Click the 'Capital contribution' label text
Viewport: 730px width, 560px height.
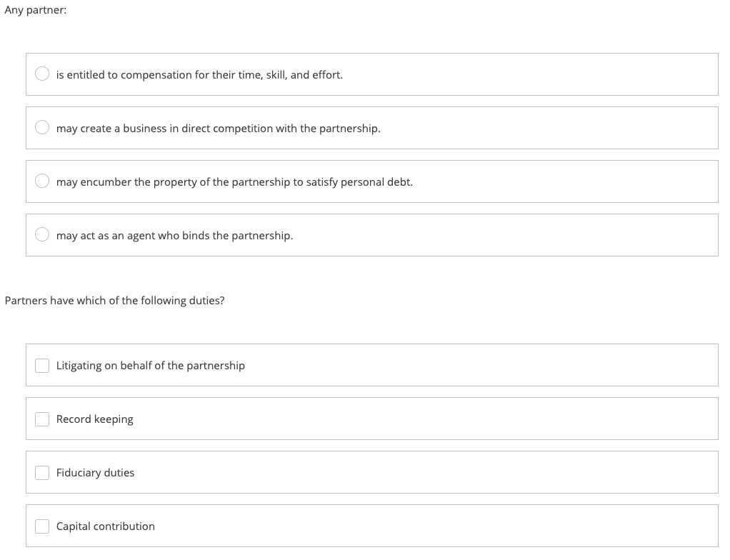pyautogui.click(x=105, y=526)
